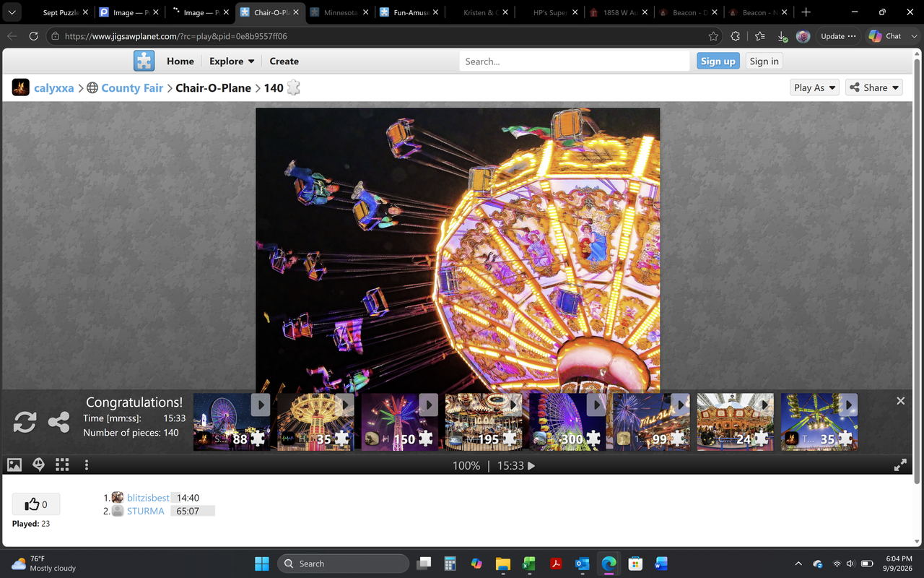The height and width of the screenshot is (578, 924).
Task: Open File Explorer from the taskbar
Action: click(x=502, y=564)
